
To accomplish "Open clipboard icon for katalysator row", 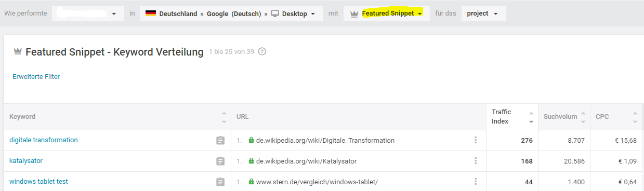I will pyautogui.click(x=220, y=161).
